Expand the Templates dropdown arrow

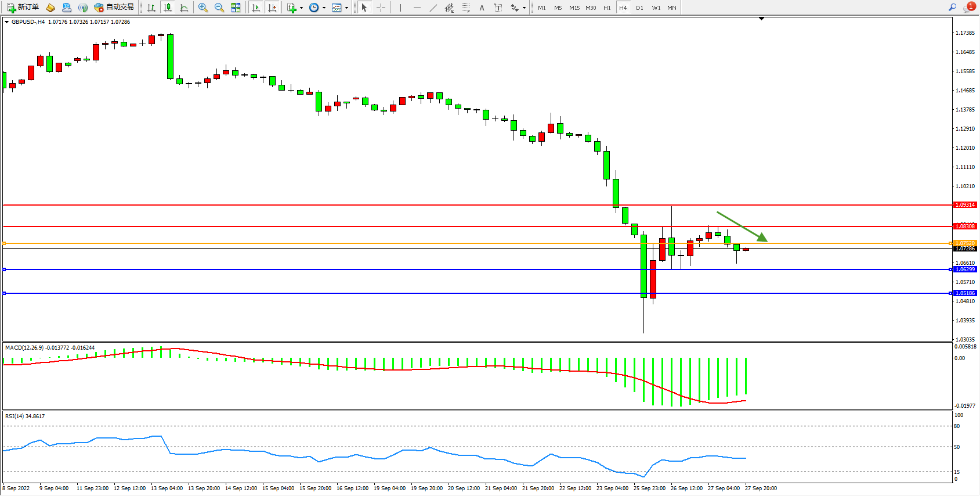[x=346, y=8]
